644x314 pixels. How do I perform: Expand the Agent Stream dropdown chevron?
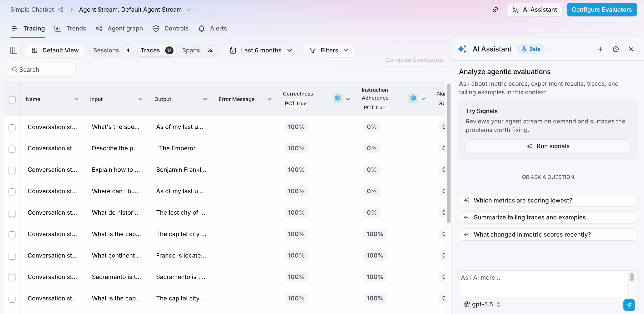(189, 10)
